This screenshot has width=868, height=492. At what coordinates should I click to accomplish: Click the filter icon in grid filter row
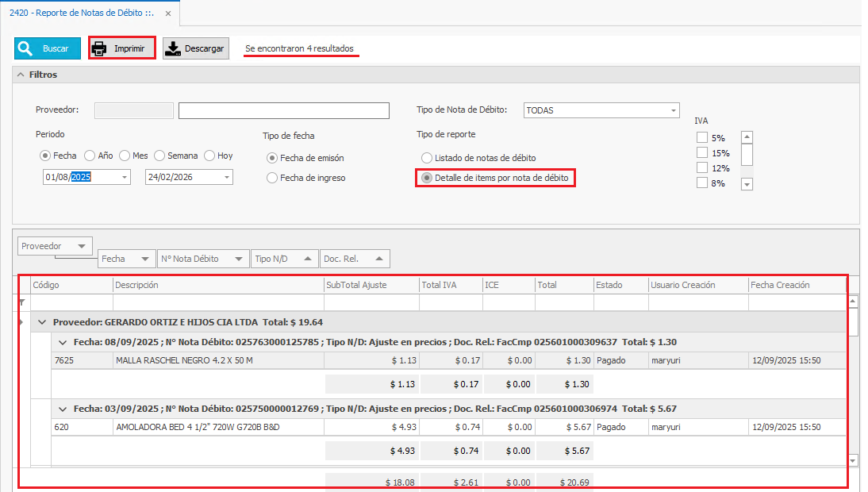tap(22, 302)
